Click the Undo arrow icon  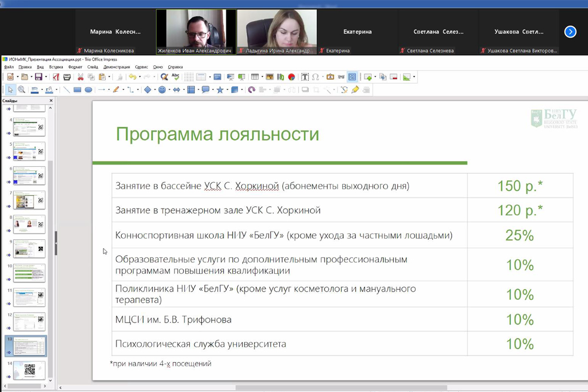(x=132, y=77)
